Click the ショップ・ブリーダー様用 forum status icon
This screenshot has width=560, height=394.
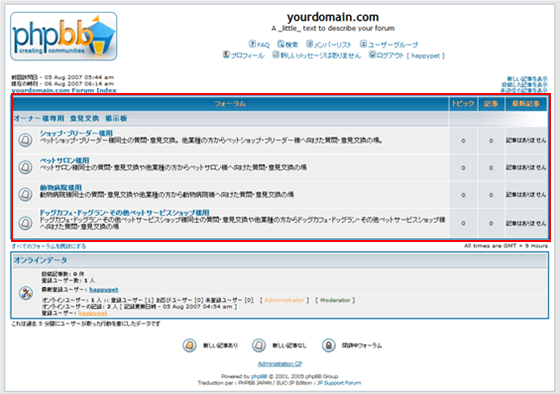(25, 140)
